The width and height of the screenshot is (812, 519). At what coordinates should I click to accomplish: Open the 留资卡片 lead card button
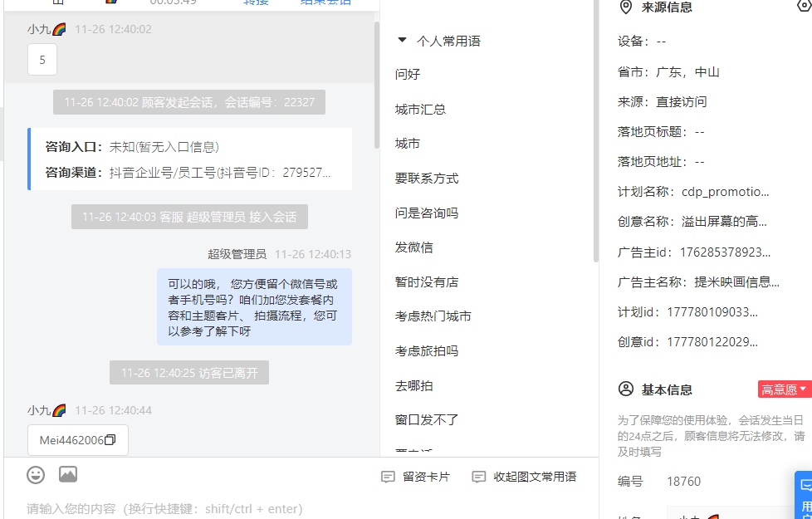click(x=415, y=477)
